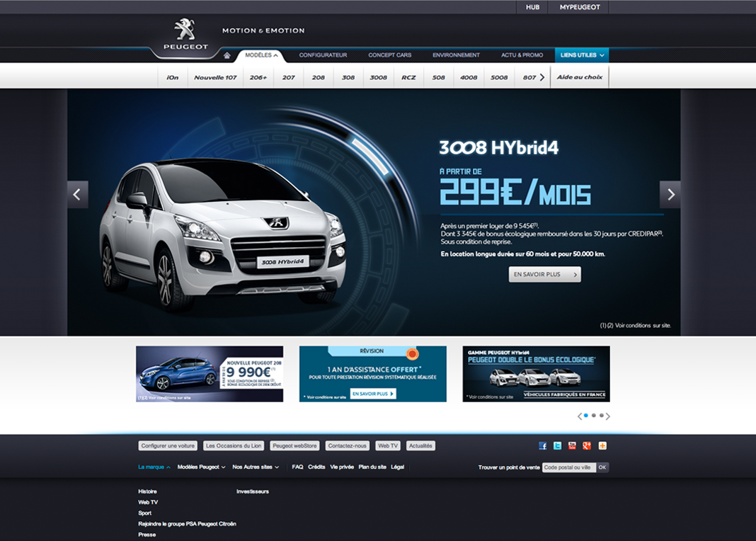
Task: Select third promo pagination dot
Action: click(x=601, y=415)
